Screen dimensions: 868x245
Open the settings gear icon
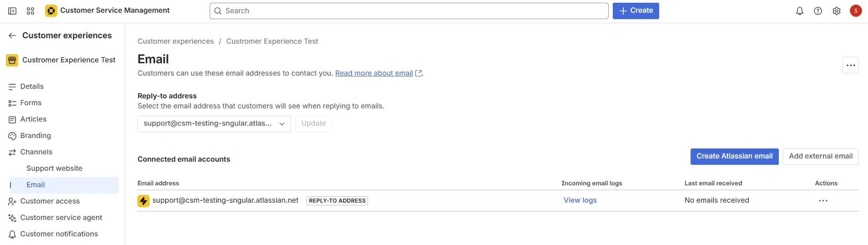836,11
